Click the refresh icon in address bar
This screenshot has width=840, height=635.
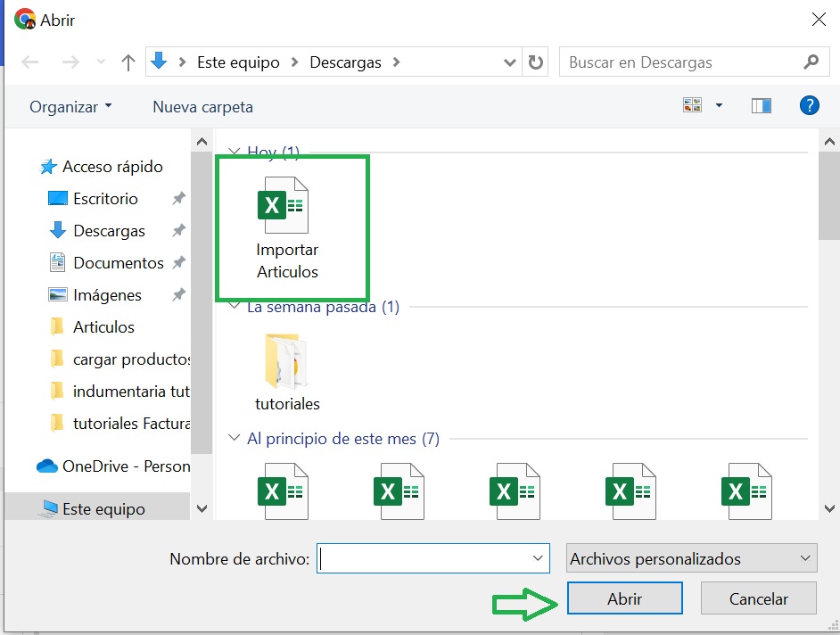535,62
